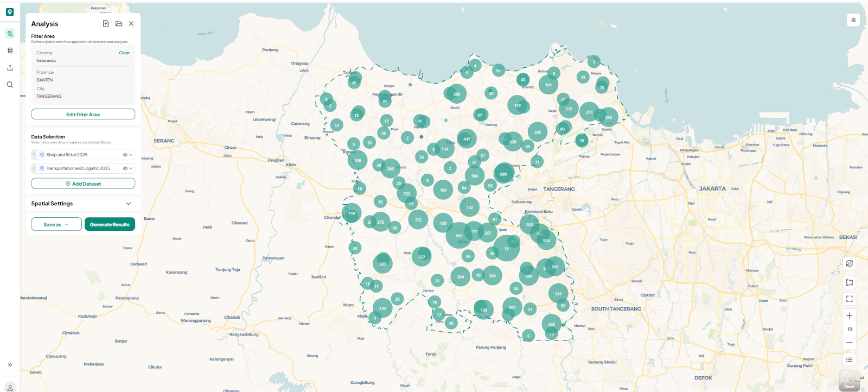Expand the Spatial Settings section
868x392 pixels.
(x=129, y=204)
